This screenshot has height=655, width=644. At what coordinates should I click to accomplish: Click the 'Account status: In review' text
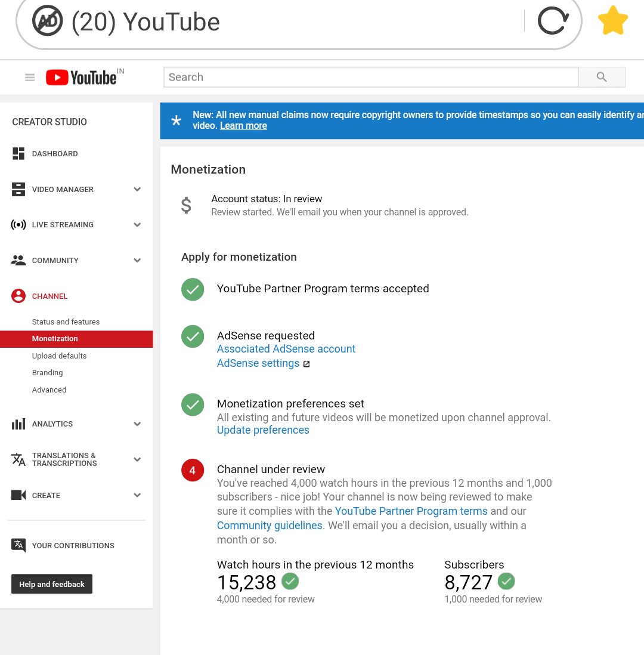pos(267,199)
